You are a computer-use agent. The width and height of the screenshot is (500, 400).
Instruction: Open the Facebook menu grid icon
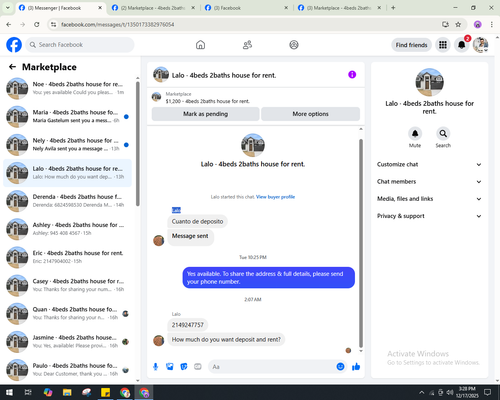(443, 45)
